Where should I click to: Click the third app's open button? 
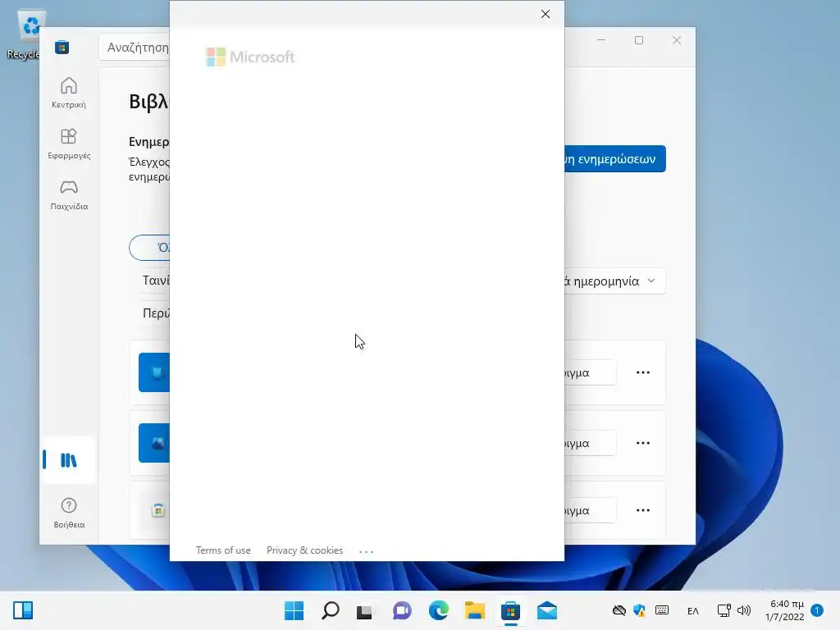[x=590, y=510]
